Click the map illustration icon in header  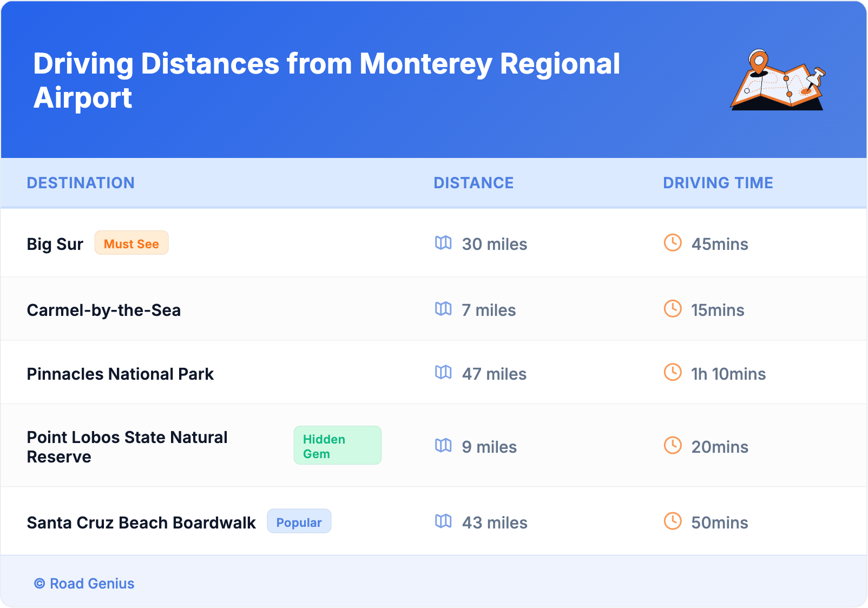[778, 80]
